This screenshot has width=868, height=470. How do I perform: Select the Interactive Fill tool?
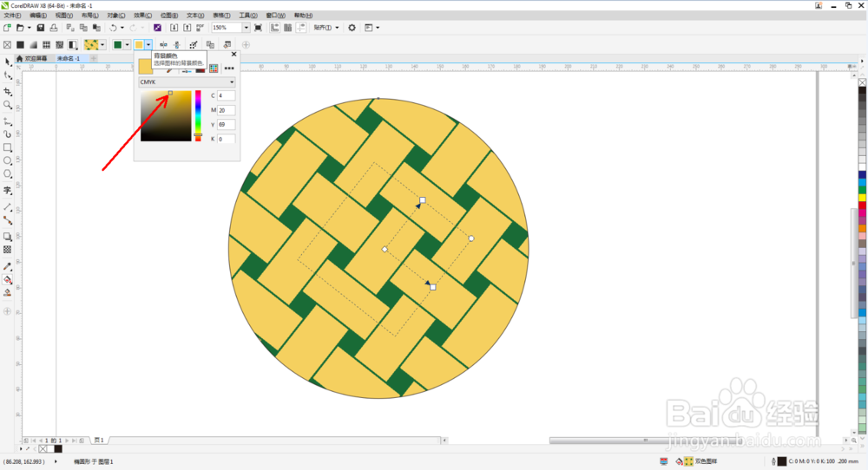[8, 280]
